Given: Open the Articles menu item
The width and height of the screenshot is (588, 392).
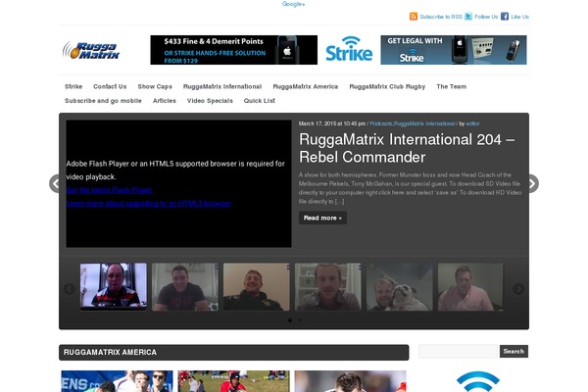Looking at the screenshot, I should pyautogui.click(x=165, y=101).
